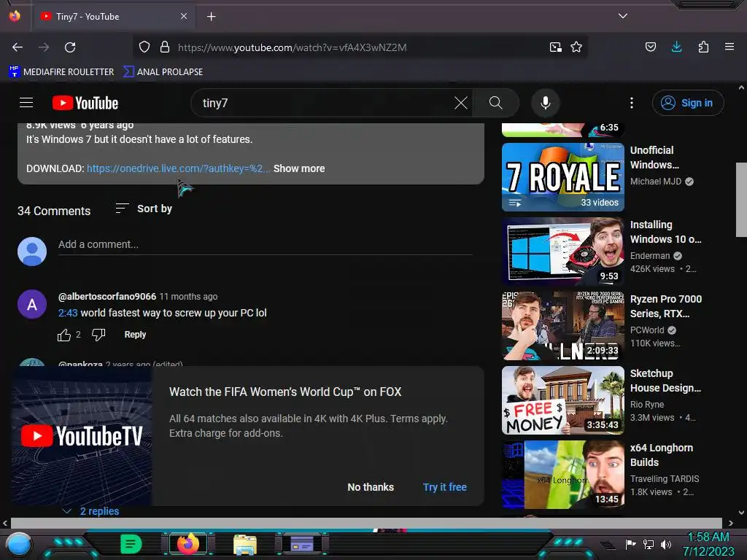Image resolution: width=747 pixels, height=560 pixels.
Task: Open Firefox downloads arrow icon
Action: pos(676,47)
